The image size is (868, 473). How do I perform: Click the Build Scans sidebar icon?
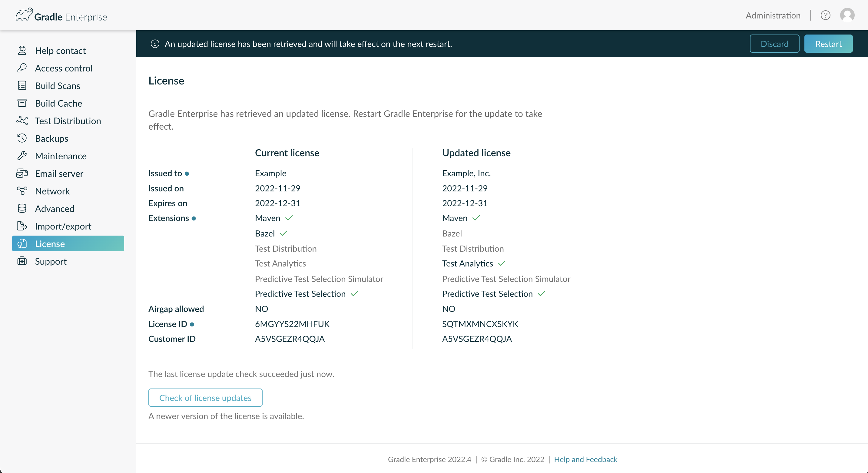(x=22, y=86)
